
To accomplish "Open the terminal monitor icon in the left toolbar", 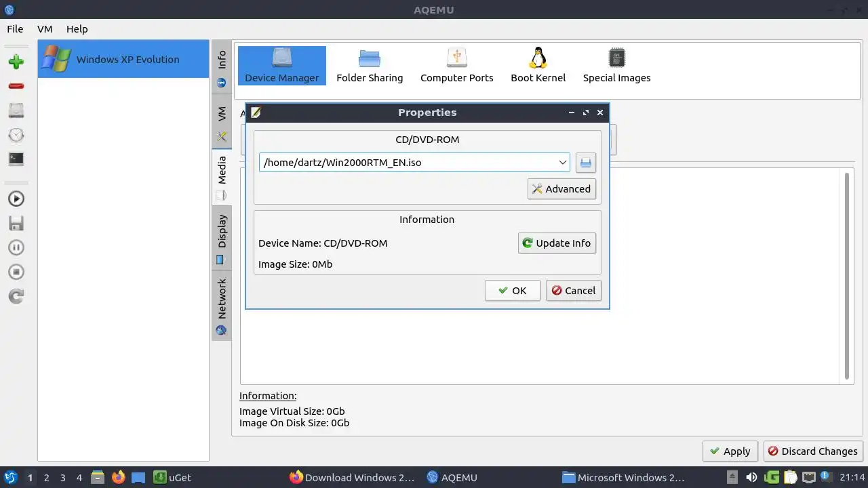I will point(16,159).
